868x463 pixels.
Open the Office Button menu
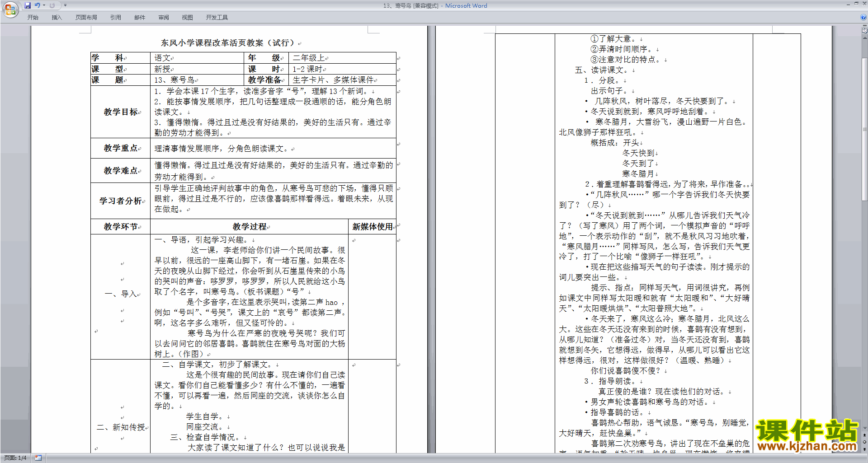click(x=10, y=10)
